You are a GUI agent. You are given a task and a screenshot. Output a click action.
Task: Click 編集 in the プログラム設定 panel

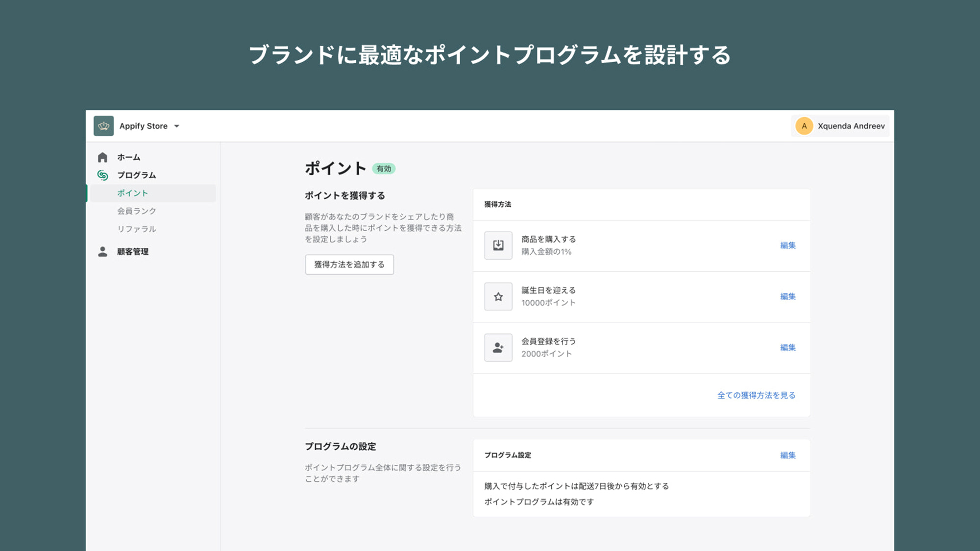(787, 455)
